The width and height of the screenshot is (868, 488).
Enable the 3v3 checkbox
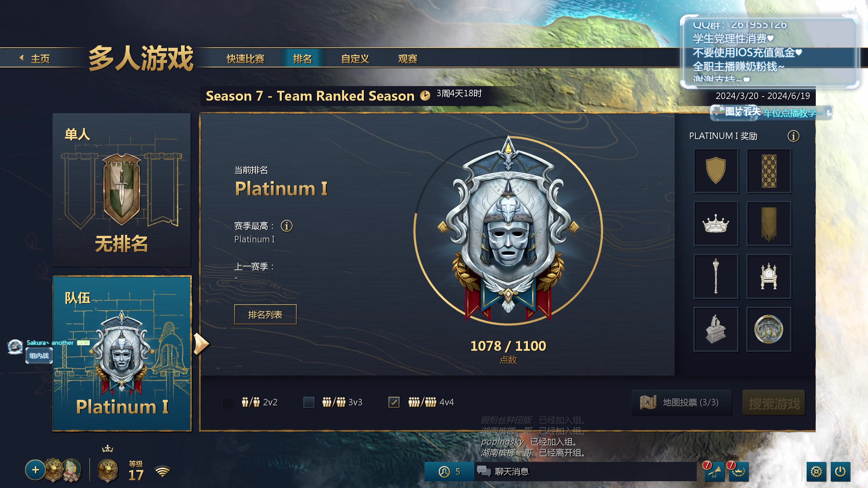tap(309, 402)
